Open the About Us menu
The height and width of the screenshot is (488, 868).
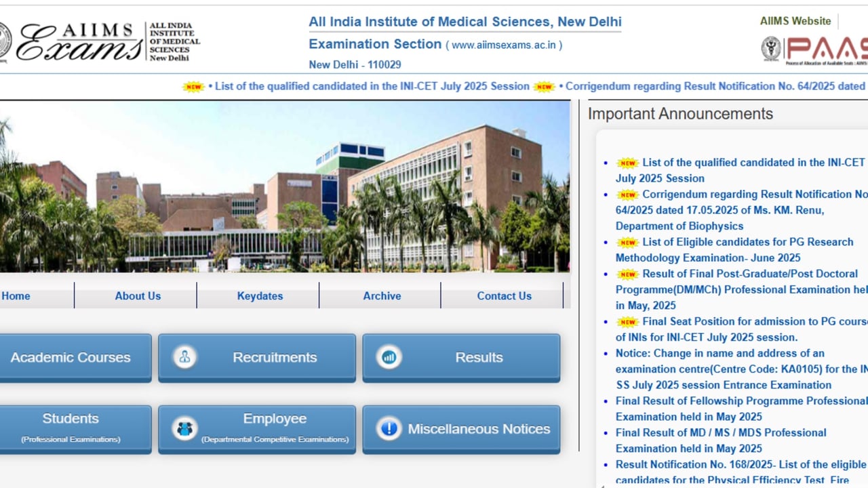tap(138, 296)
